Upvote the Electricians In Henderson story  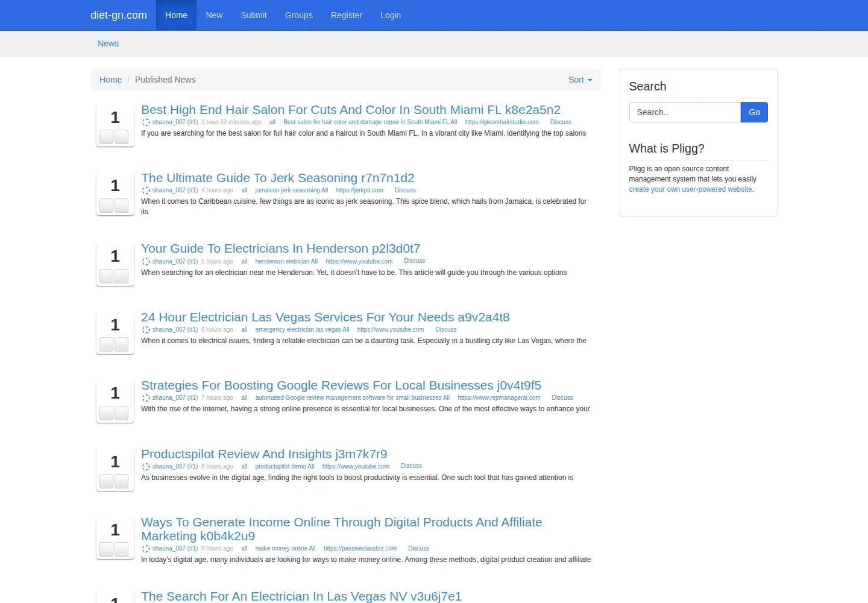click(107, 276)
